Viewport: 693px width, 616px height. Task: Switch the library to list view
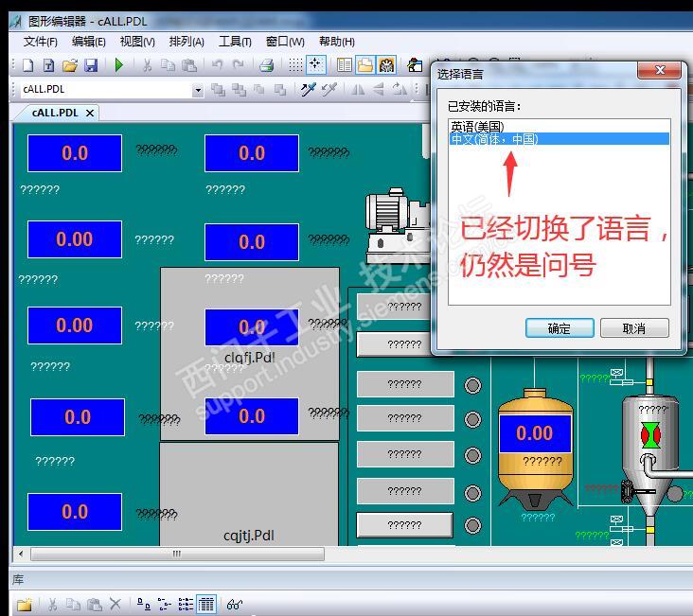coord(186,604)
